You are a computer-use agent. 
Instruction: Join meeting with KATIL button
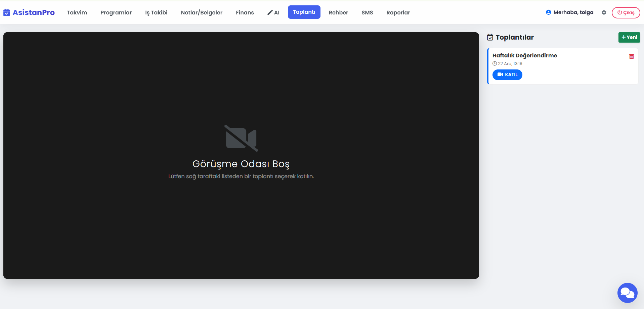tap(507, 74)
